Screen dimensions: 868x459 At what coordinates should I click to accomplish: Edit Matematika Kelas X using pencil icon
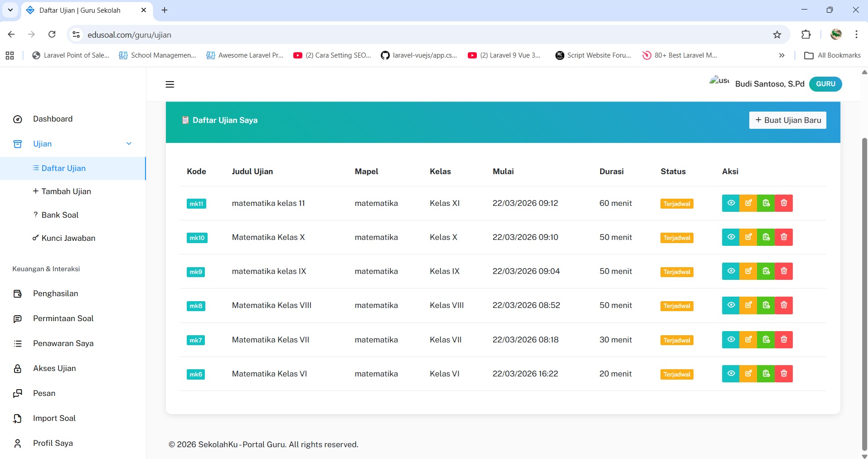748,237
